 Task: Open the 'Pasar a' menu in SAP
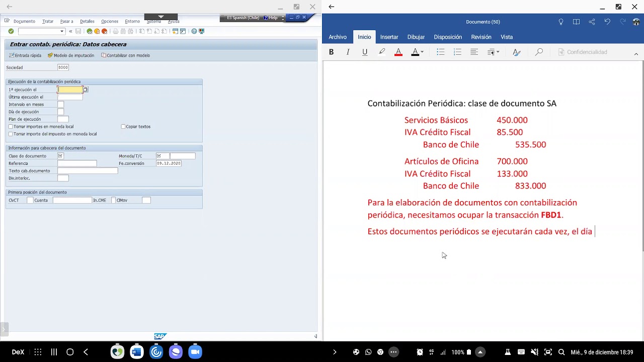[66, 21]
